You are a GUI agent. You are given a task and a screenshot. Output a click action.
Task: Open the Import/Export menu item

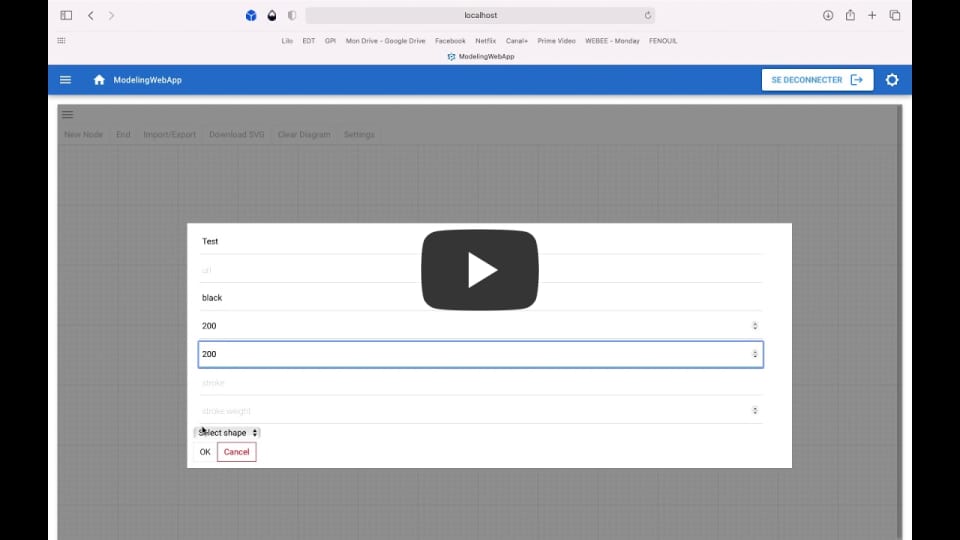(170, 135)
